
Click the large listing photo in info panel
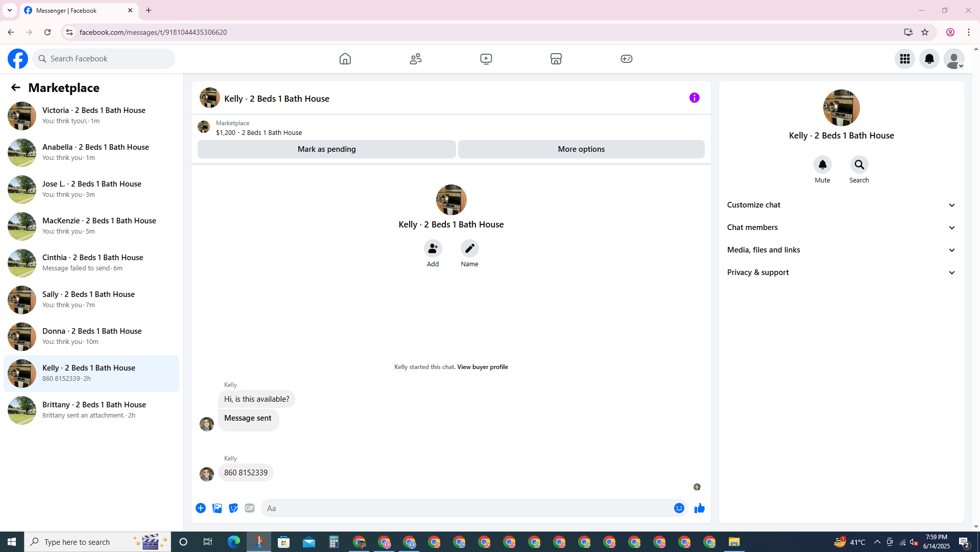pos(842,108)
